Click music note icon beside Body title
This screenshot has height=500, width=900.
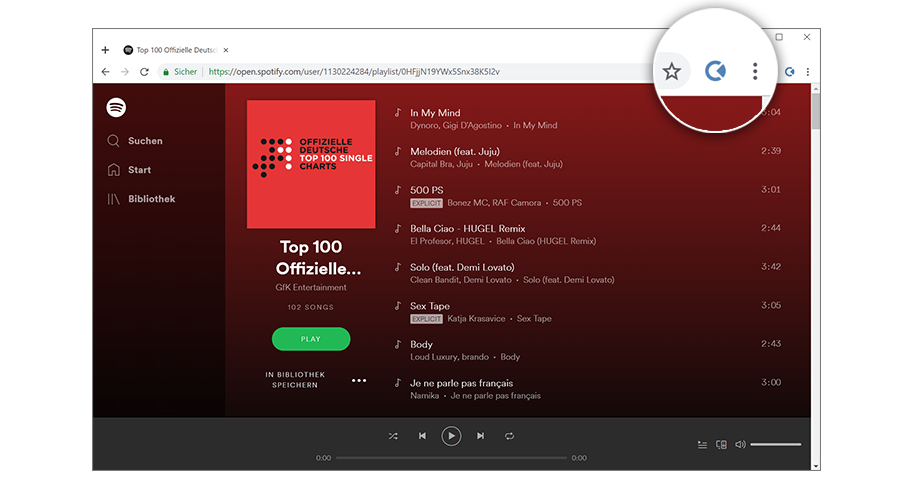[x=398, y=344]
